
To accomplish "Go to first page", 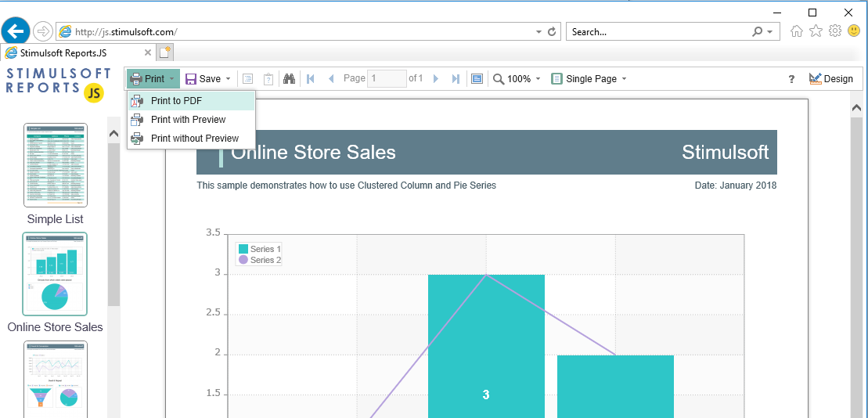I will pyautogui.click(x=311, y=79).
